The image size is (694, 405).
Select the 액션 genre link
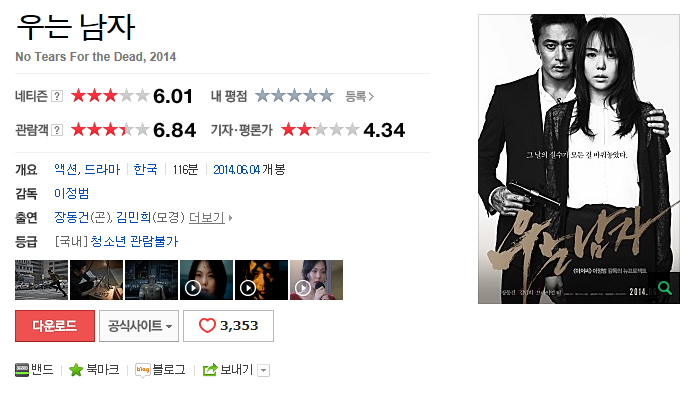(66, 170)
